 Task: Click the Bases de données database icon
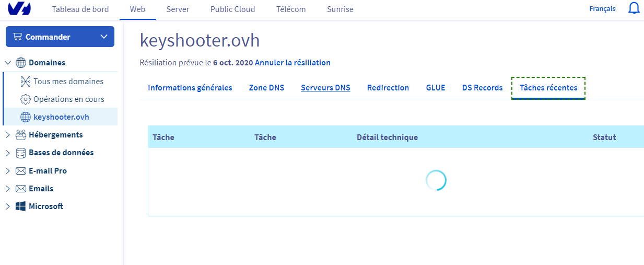pos(21,153)
